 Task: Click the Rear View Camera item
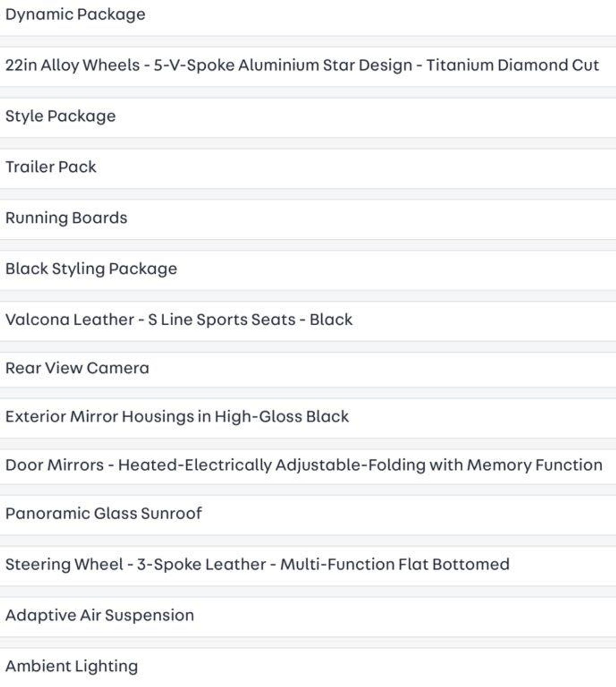pos(77,368)
